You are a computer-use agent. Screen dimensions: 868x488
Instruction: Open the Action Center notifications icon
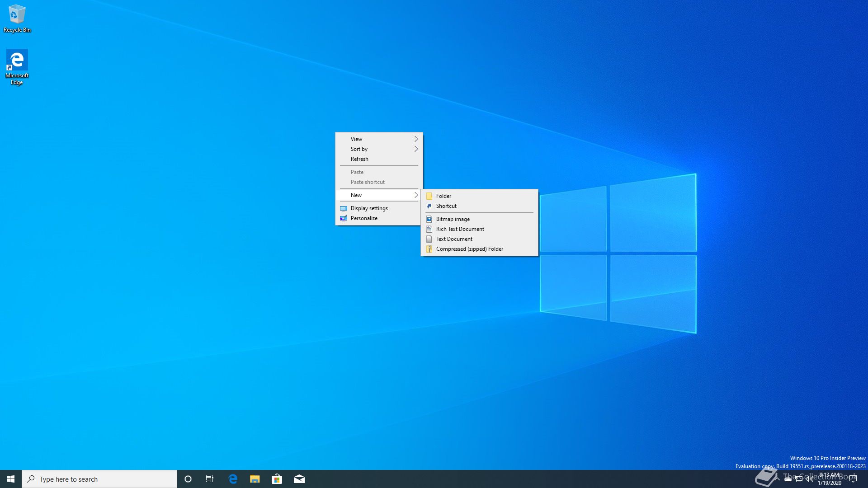(853, 479)
